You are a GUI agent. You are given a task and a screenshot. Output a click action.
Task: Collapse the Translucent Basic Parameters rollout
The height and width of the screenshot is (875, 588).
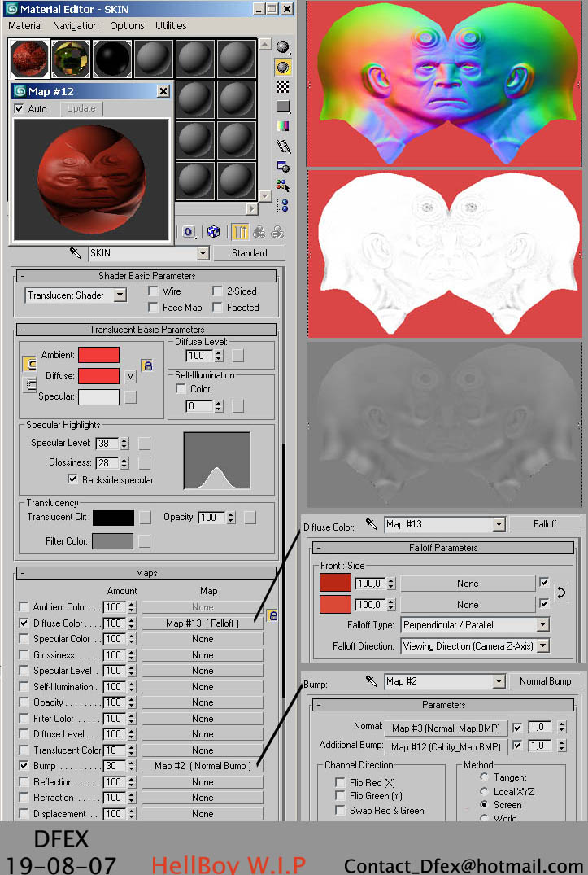146,329
